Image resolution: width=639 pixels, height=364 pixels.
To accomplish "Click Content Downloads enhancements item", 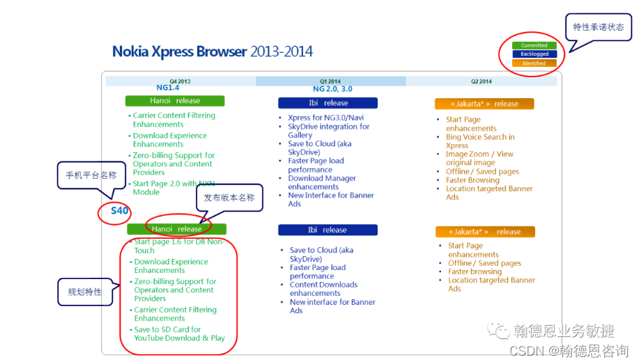I will [x=323, y=289].
